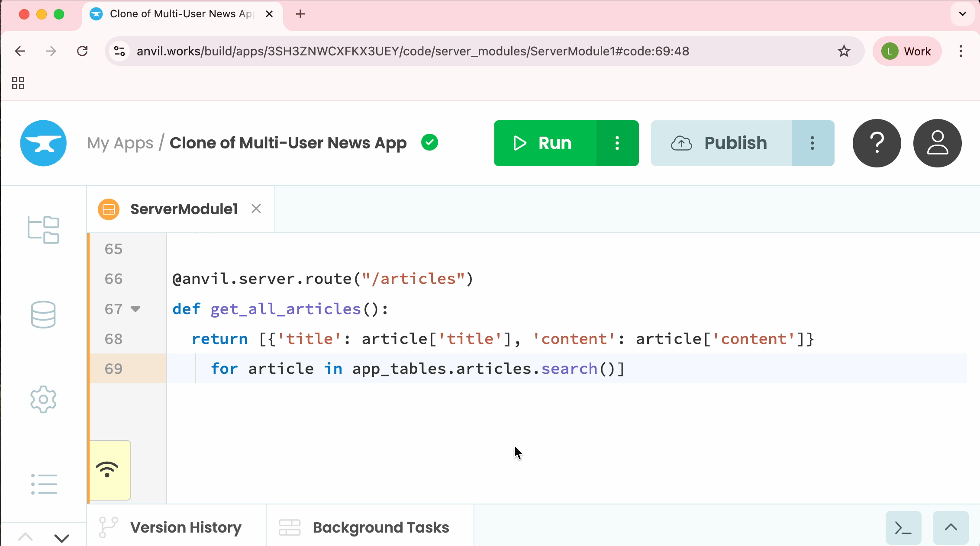Click the browser address bar URL

coord(413,51)
